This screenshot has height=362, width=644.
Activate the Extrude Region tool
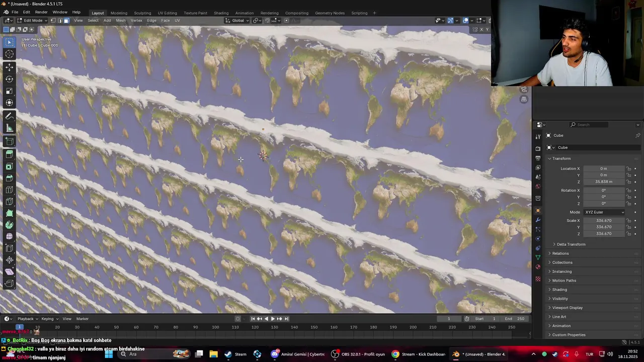point(10,154)
